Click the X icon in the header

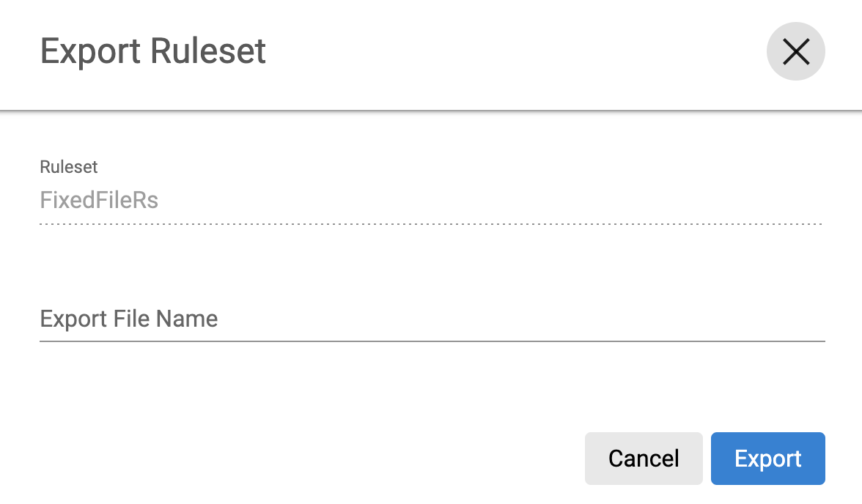(x=795, y=52)
